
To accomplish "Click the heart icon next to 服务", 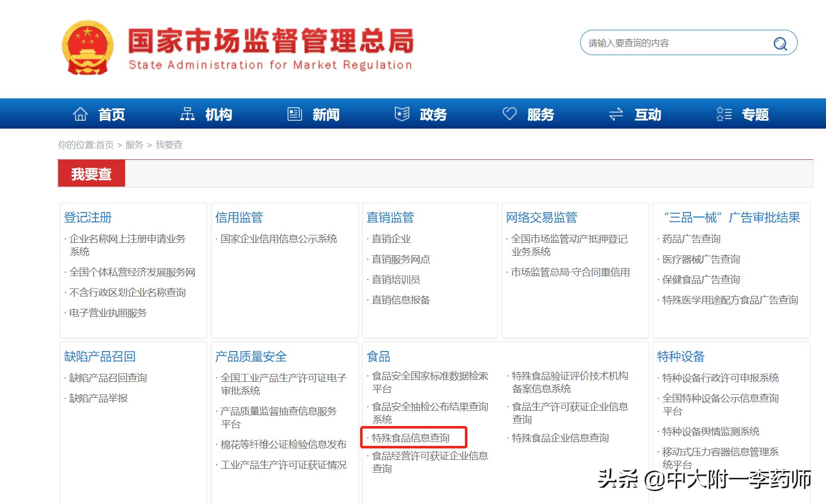I will pyautogui.click(x=510, y=114).
